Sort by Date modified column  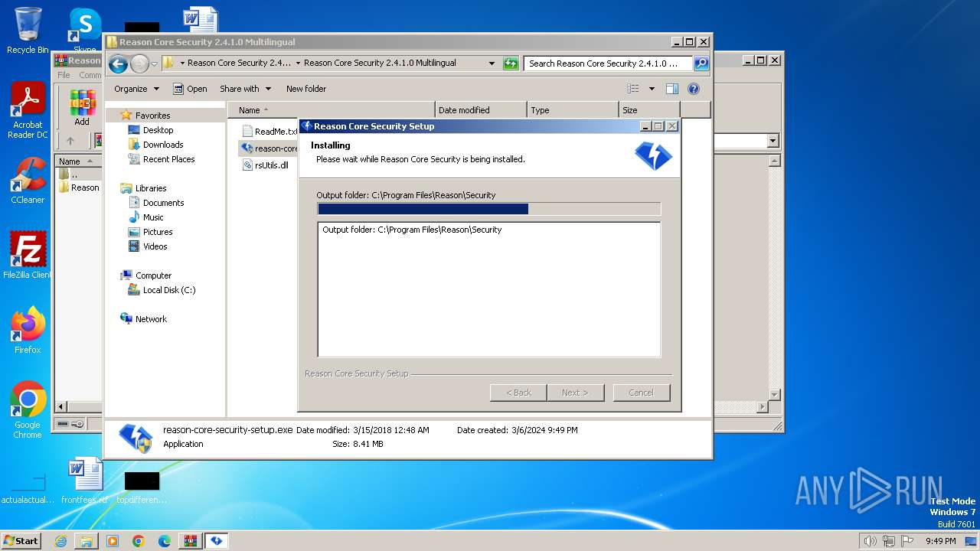click(x=481, y=110)
